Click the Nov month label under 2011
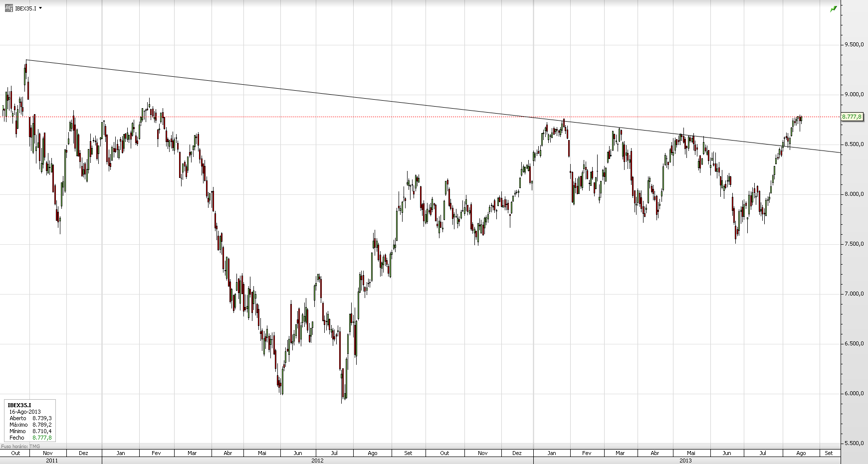 coord(48,453)
